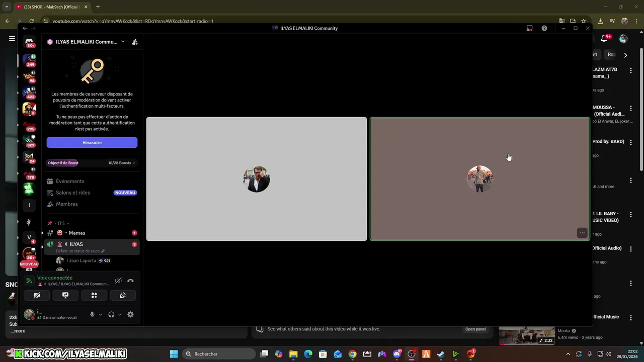Open the server with 295 badge
Image resolution: width=644 pixels, height=362 pixels.
(x=29, y=125)
